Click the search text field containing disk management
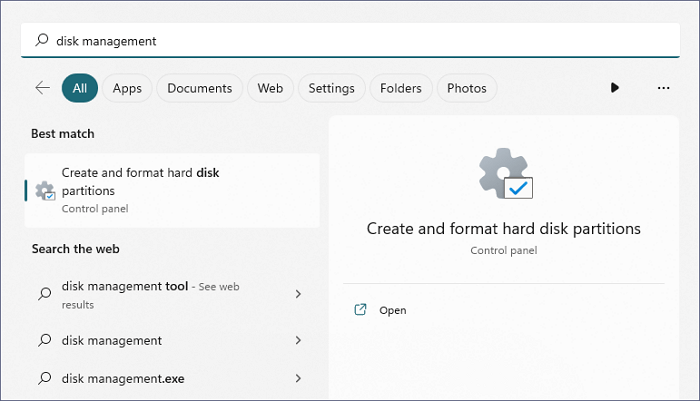This screenshot has height=401, width=700. [x=360, y=41]
